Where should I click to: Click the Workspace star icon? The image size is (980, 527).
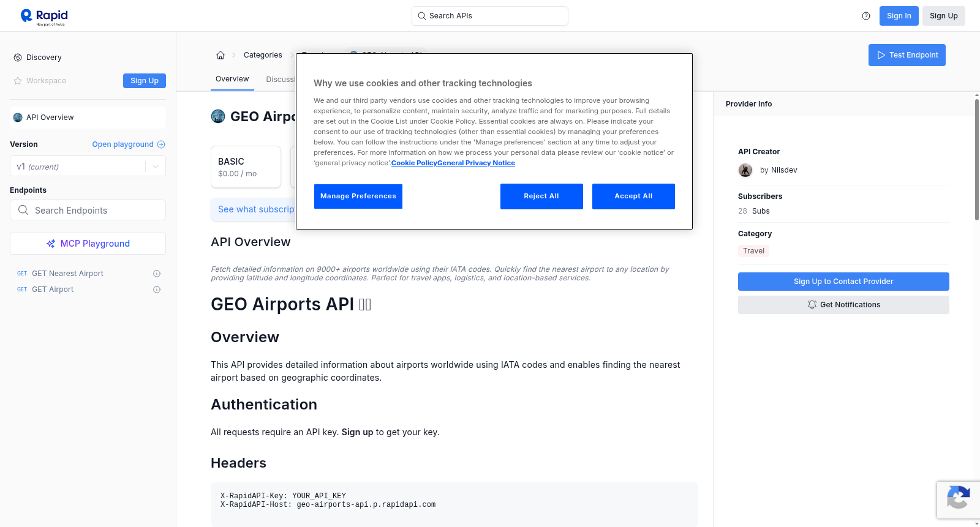18,81
